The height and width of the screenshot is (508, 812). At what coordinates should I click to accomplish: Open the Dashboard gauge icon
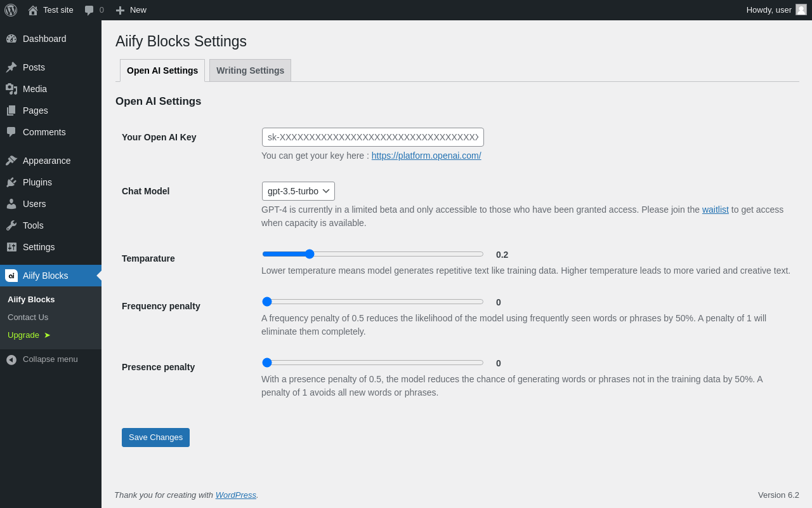tap(11, 39)
